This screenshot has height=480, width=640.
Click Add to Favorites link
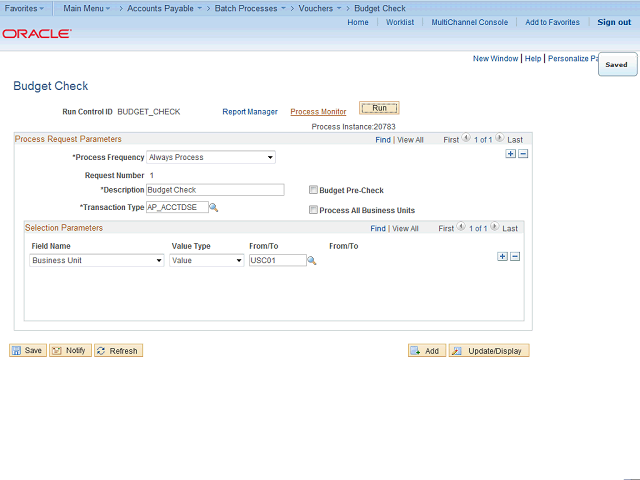point(552,22)
